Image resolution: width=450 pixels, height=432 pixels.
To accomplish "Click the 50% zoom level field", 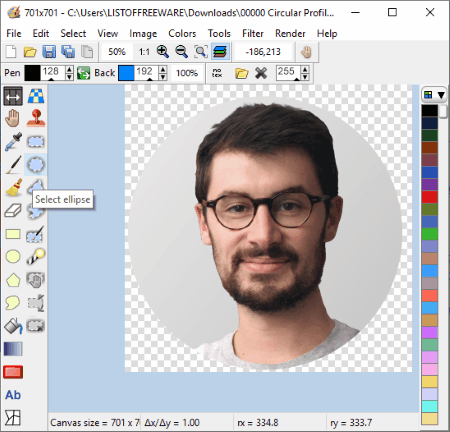I will (x=117, y=52).
